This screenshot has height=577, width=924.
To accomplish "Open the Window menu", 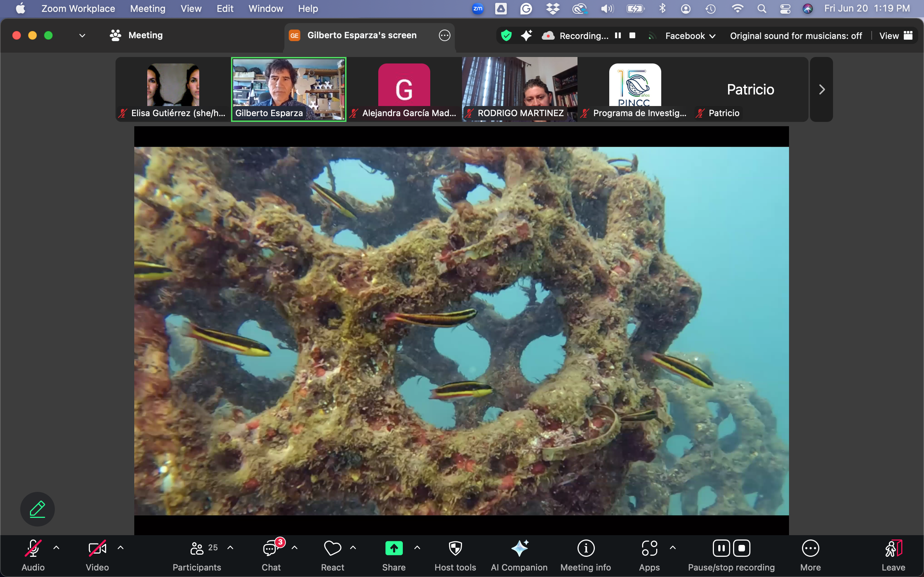I will [265, 8].
